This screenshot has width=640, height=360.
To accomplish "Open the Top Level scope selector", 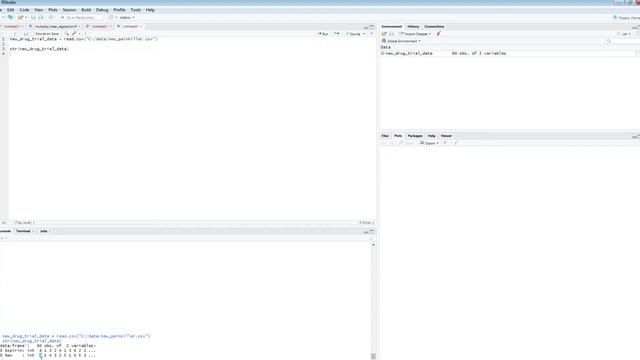I will (24, 223).
